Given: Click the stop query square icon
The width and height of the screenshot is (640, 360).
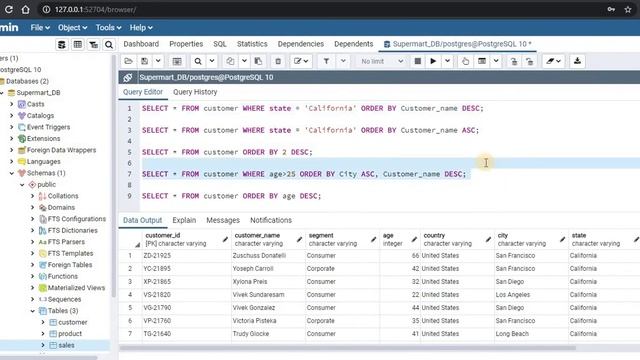Looking at the screenshot, I should tap(418, 61).
